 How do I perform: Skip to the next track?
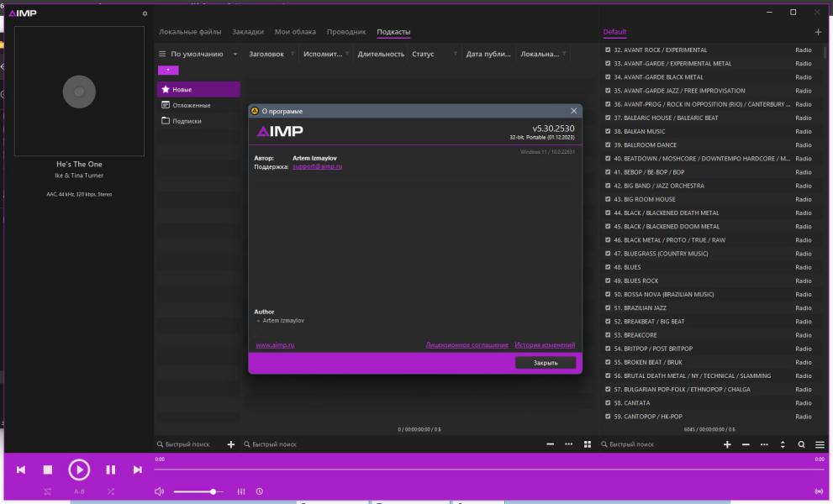(138, 470)
